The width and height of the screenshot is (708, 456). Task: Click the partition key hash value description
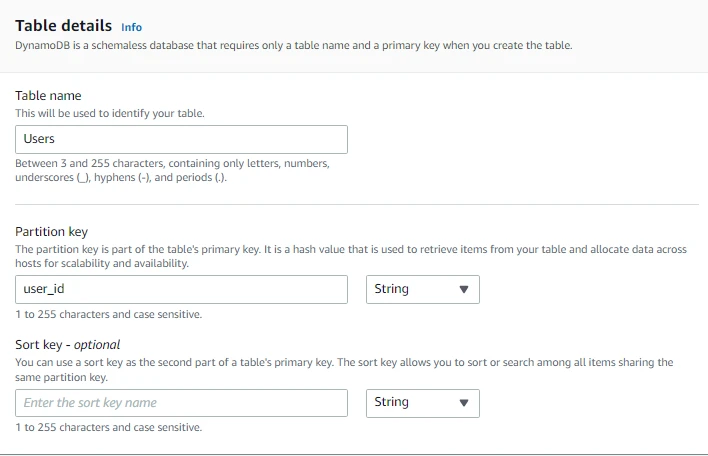pyautogui.click(x=350, y=256)
